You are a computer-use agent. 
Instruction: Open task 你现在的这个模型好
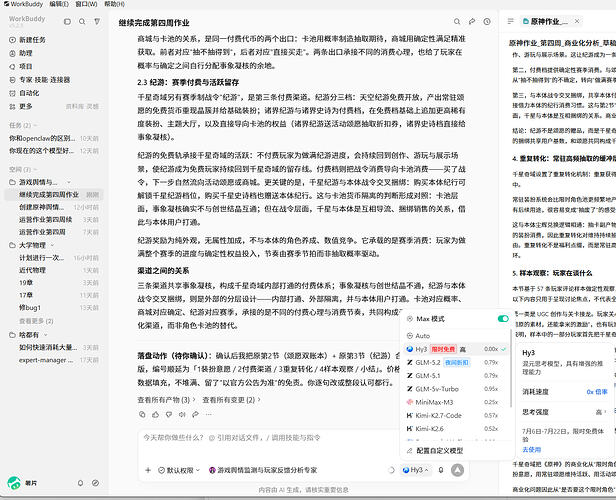click(54, 151)
